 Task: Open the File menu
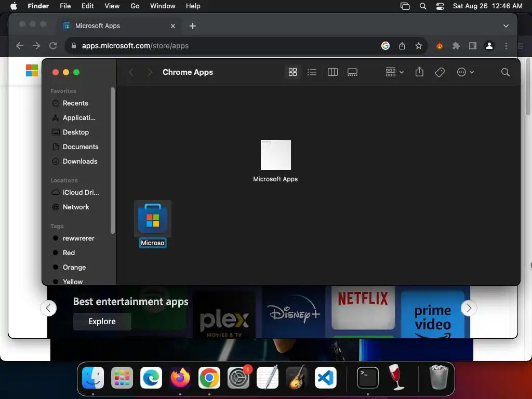(x=65, y=6)
